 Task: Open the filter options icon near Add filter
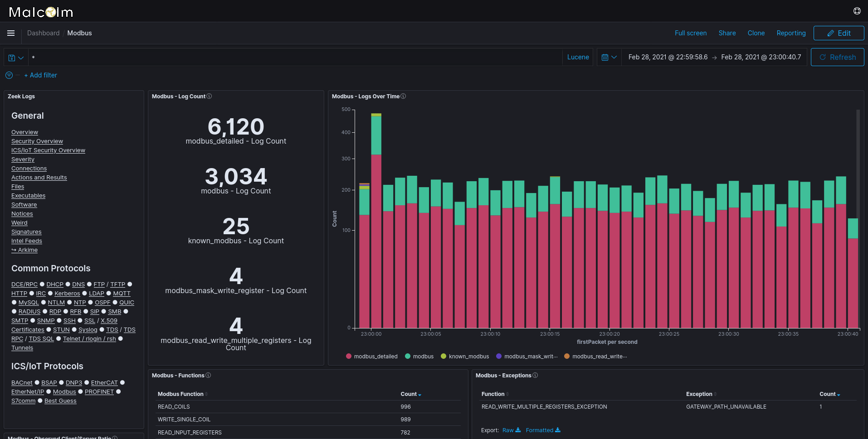(x=9, y=75)
